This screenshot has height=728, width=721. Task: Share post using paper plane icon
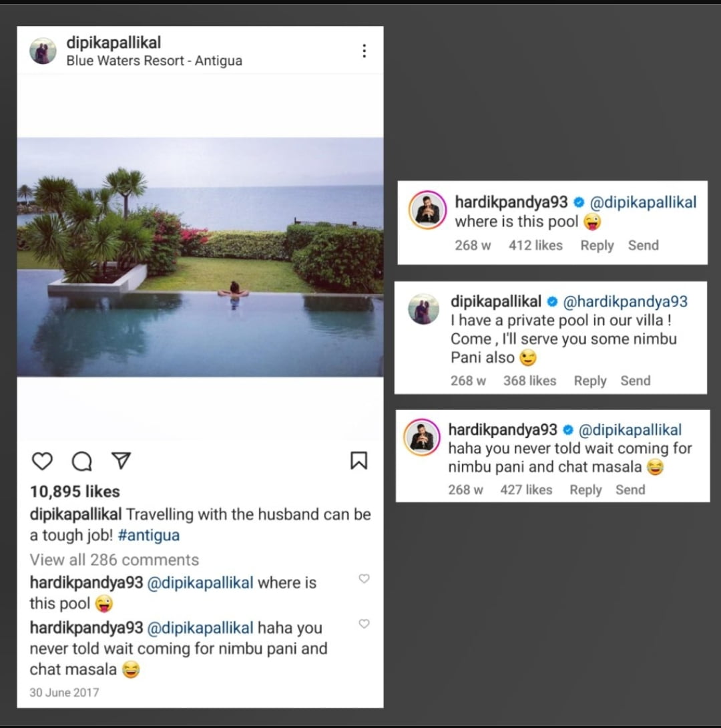pos(120,461)
